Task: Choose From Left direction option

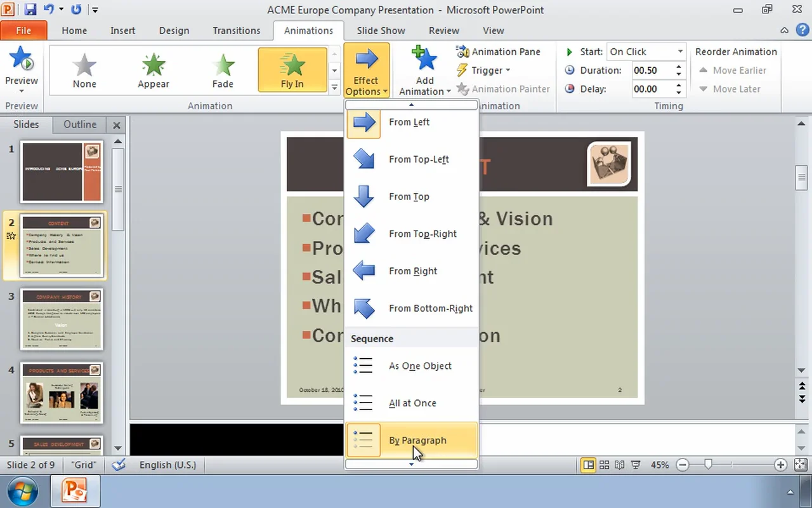Action: [411, 122]
